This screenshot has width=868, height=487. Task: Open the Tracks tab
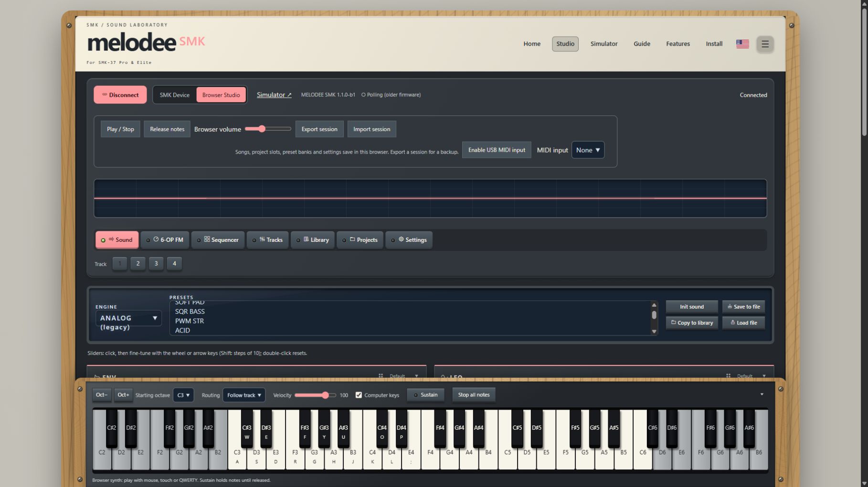[267, 240]
